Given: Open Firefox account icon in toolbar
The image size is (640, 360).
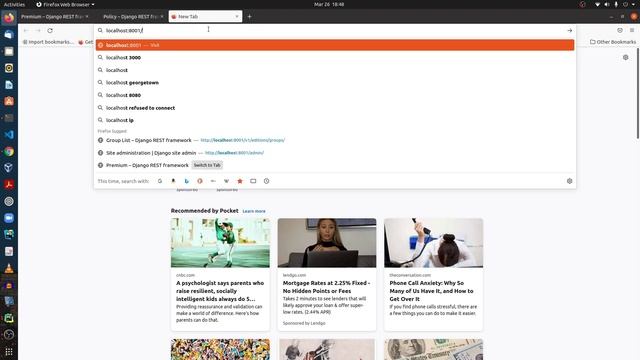Looking at the screenshot, I should tap(620, 31).
